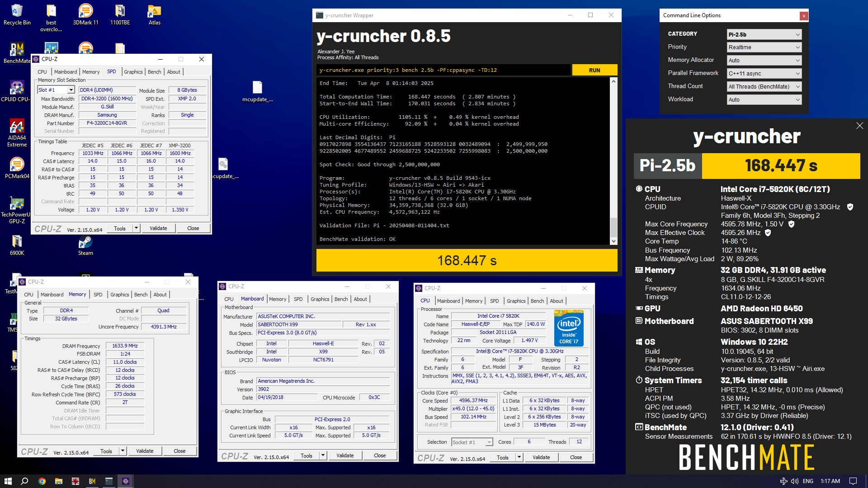Open the CATEGORY dropdown showing Pi-2.5b
Screen dimensions: 868x488
click(764, 34)
